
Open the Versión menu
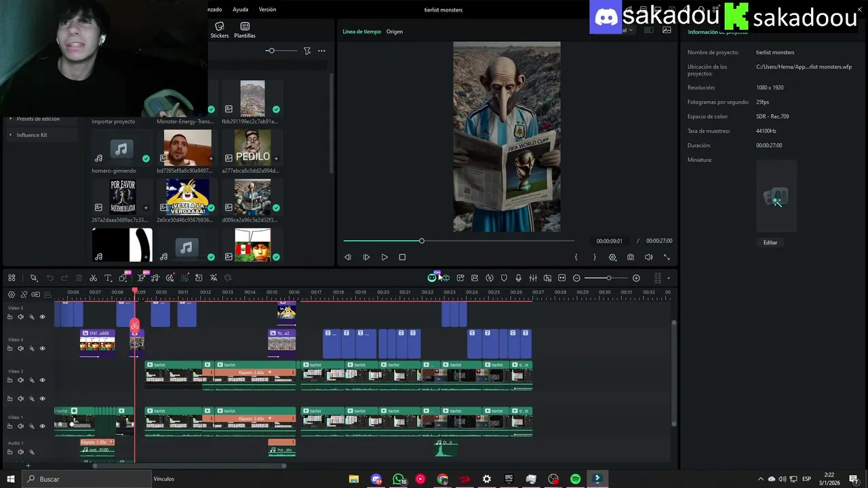click(267, 9)
